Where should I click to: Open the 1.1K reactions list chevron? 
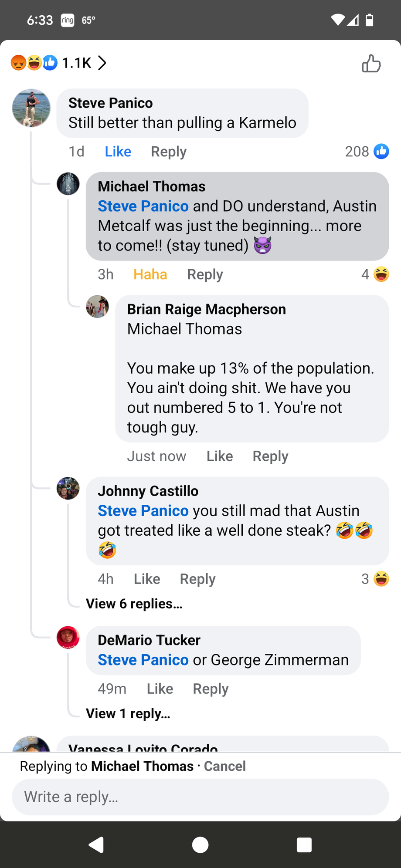[x=102, y=63]
